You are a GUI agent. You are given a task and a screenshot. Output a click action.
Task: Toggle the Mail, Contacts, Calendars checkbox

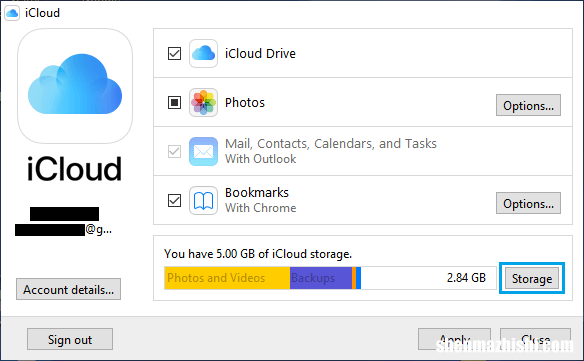tap(174, 151)
